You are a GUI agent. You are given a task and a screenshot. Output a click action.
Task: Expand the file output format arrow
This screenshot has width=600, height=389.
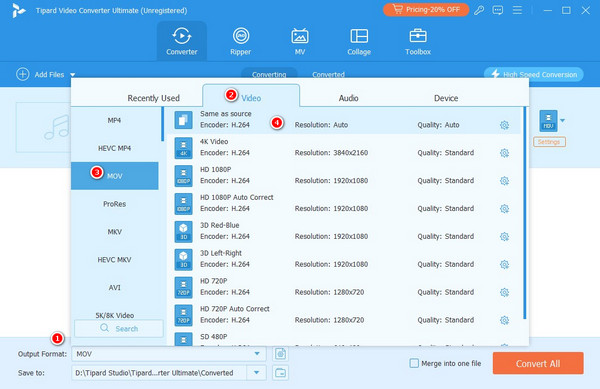562,120
